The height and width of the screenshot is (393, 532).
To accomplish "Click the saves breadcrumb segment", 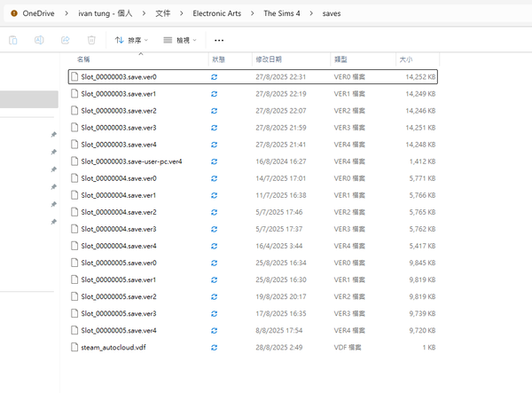I will [331, 13].
